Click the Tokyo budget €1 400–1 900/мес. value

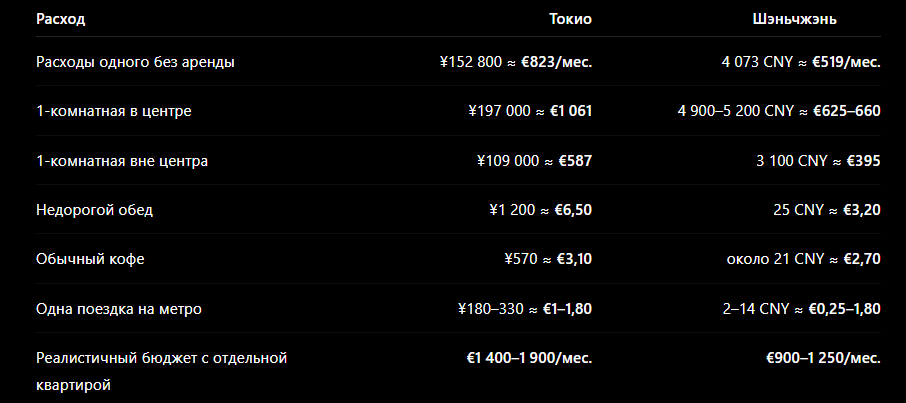coord(529,358)
